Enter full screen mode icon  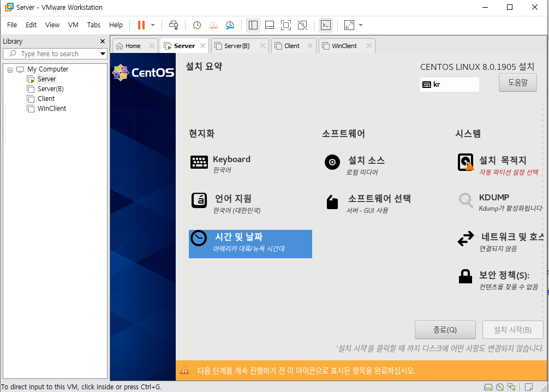point(286,25)
